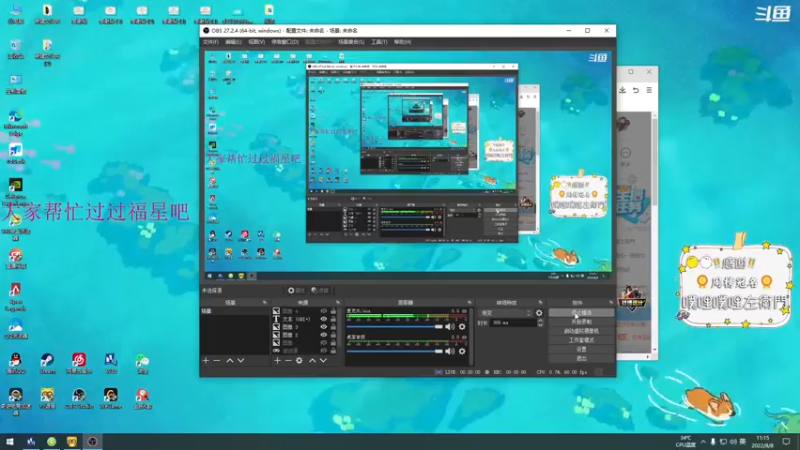Toggle the lock on Text (GDI+) source
This screenshot has width=800, height=450.
click(333, 319)
